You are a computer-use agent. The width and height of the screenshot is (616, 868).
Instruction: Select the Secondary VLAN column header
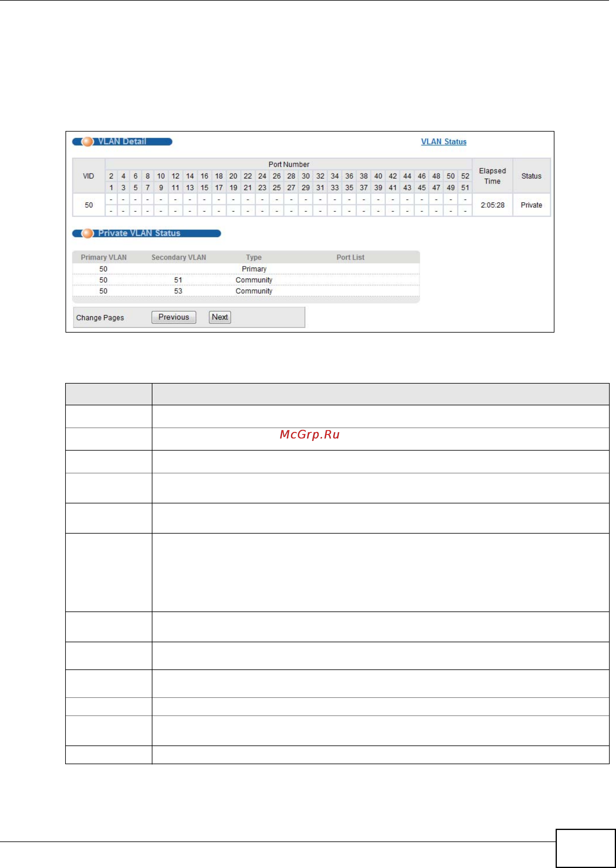click(179, 257)
